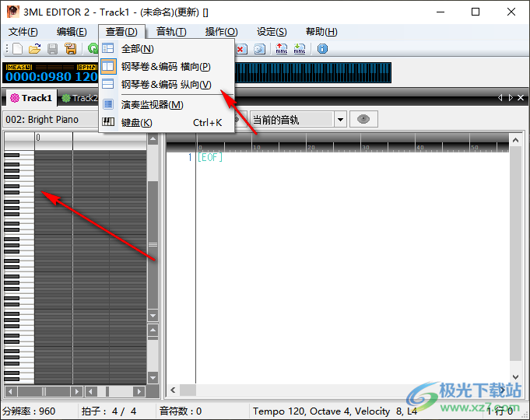Click the 当前的音轨 combo box field
The width and height of the screenshot is (530, 420).
(292, 119)
